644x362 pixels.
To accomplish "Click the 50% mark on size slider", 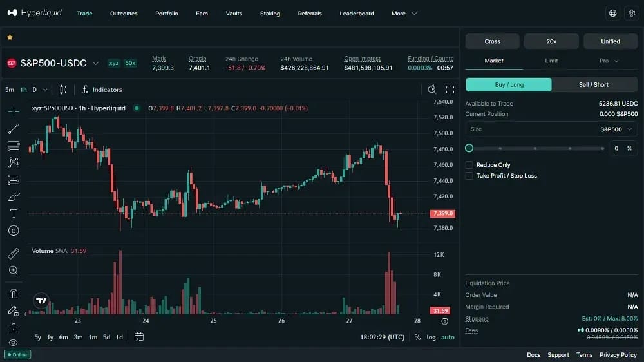I will (x=535, y=148).
